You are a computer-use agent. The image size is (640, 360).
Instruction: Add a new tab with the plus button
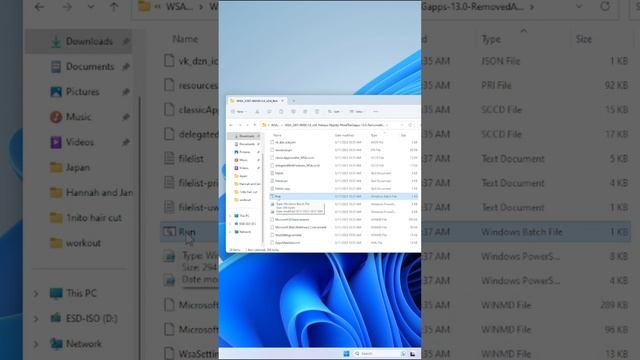tap(293, 100)
